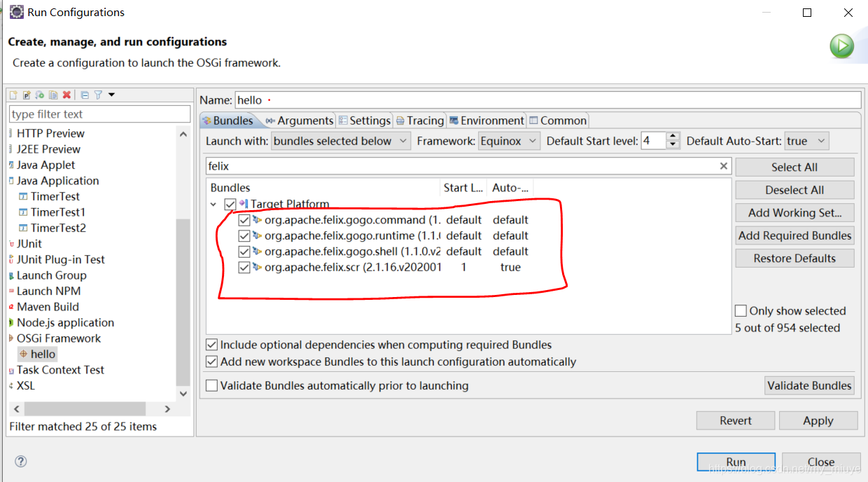
Task: Check the Only show selected option
Action: pos(740,310)
